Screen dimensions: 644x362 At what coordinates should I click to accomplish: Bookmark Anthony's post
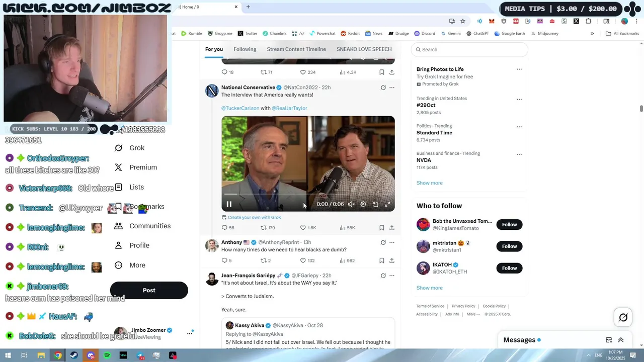coord(382,260)
